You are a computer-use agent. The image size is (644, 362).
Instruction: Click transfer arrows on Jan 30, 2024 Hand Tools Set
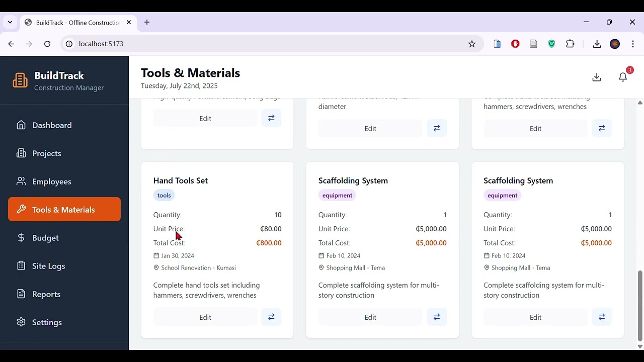tap(271, 317)
